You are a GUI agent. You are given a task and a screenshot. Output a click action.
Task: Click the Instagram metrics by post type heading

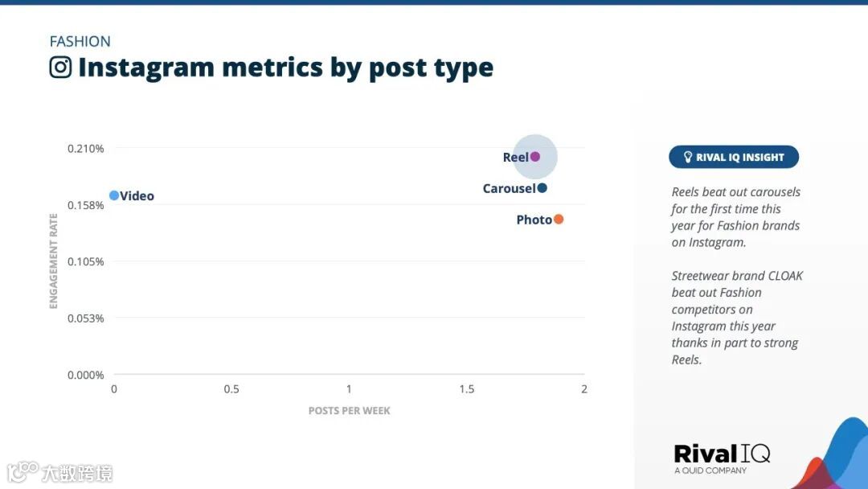click(x=285, y=68)
